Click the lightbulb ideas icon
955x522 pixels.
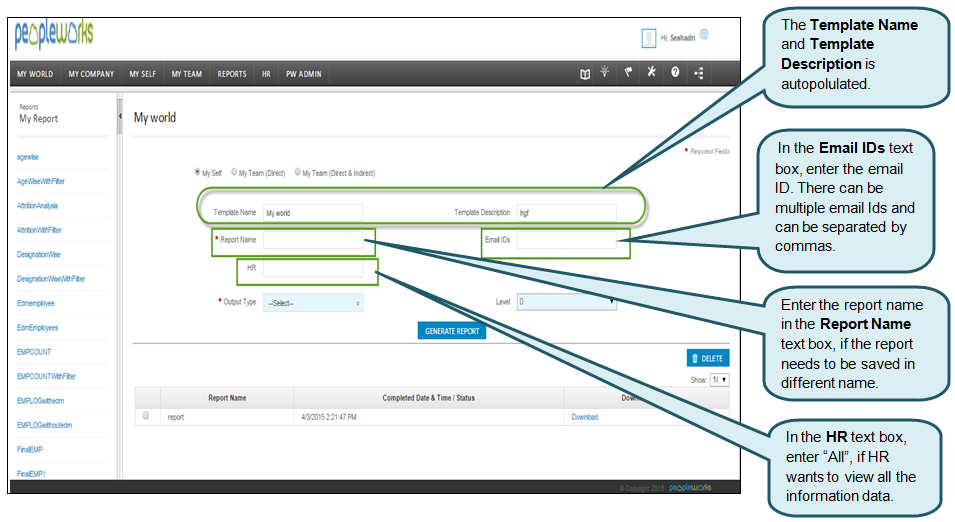coord(605,73)
